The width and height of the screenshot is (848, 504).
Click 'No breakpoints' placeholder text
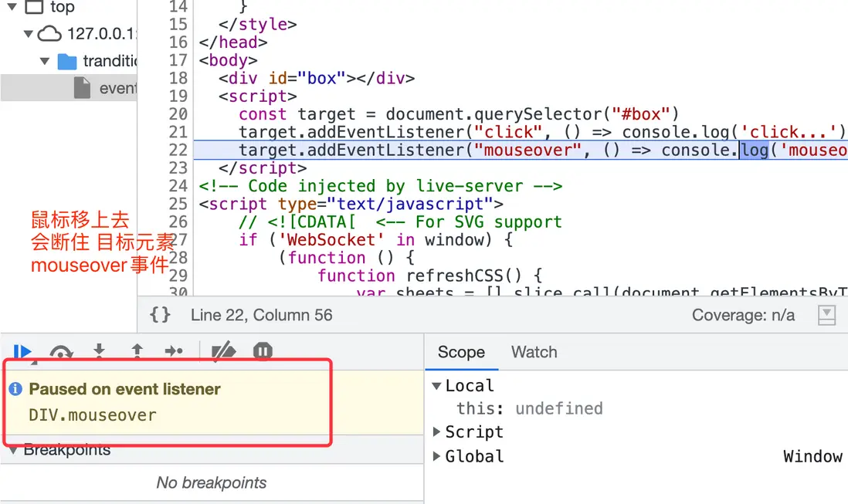coord(212,482)
